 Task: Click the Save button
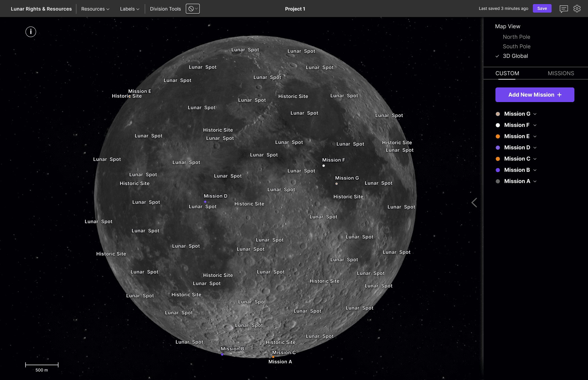coord(542,9)
